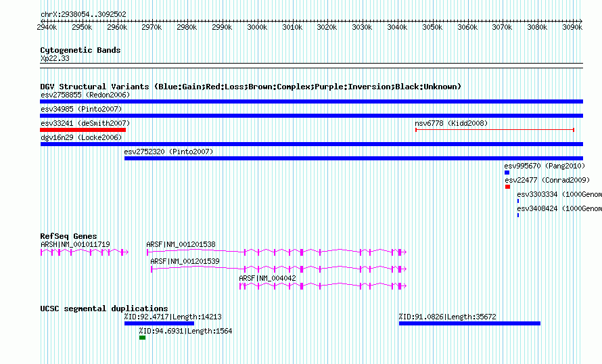Click the 3070k ruler position

[x=502, y=27]
